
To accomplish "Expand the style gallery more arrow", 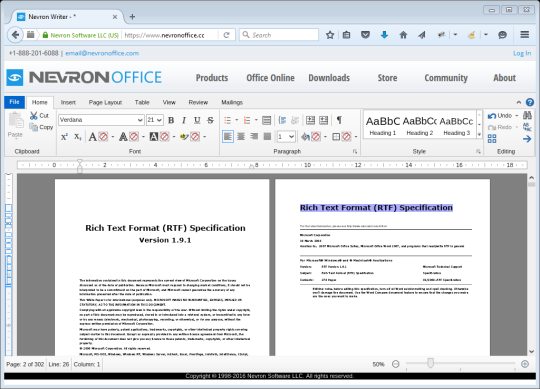I will click(x=479, y=135).
